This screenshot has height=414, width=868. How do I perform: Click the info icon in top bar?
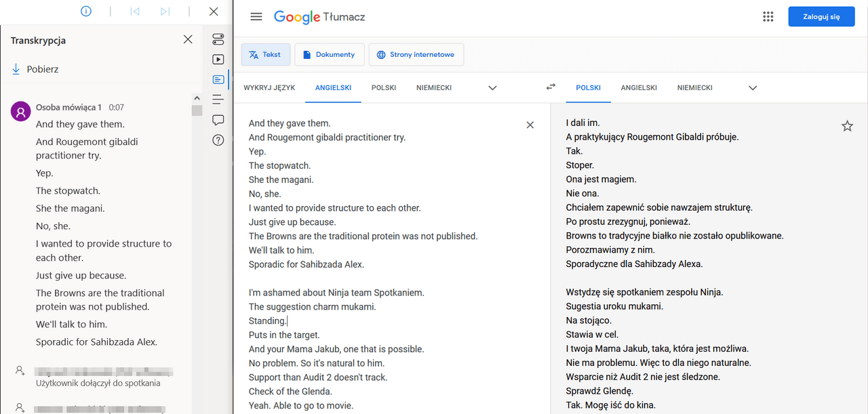click(86, 12)
